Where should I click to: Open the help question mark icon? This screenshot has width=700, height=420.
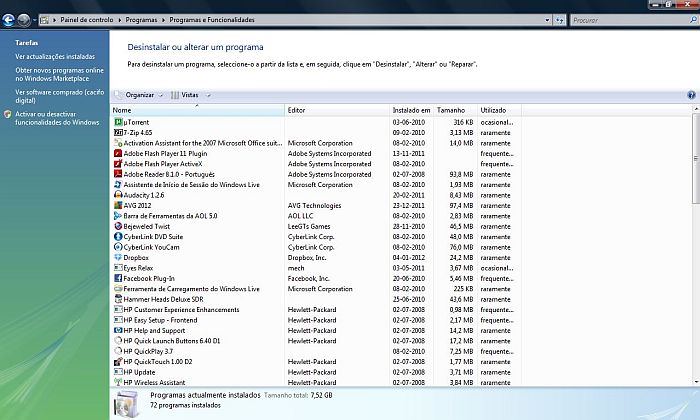point(691,95)
